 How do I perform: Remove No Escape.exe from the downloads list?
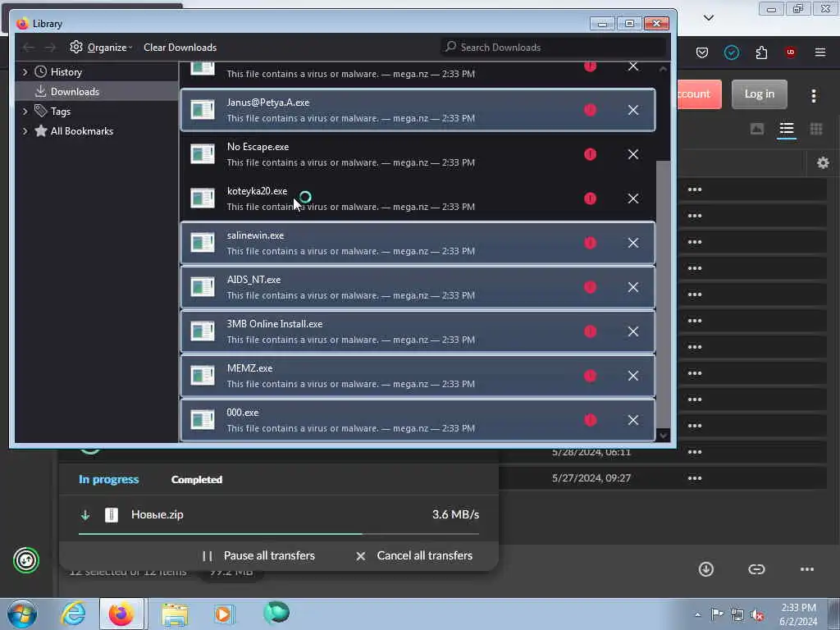[633, 154]
